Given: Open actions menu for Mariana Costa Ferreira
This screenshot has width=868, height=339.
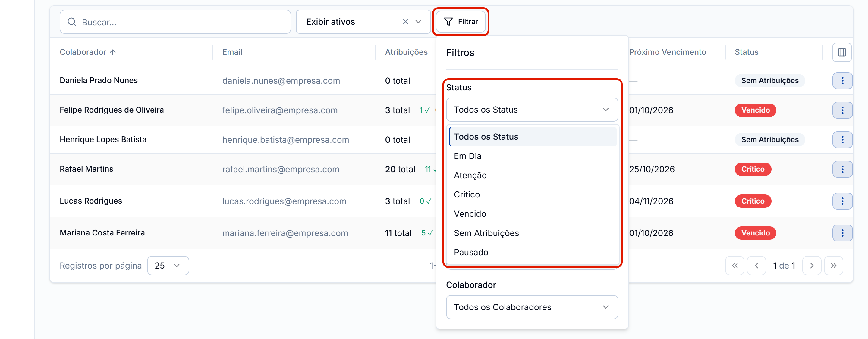Looking at the screenshot, I should click(x=842, y=233).
